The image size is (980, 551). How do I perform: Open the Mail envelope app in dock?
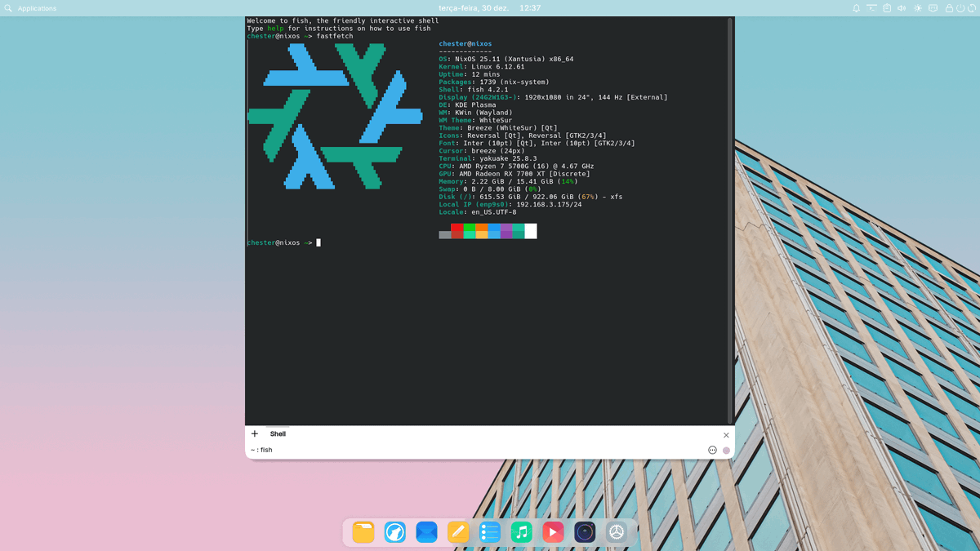pyautogui.click(x=426, y=532)
